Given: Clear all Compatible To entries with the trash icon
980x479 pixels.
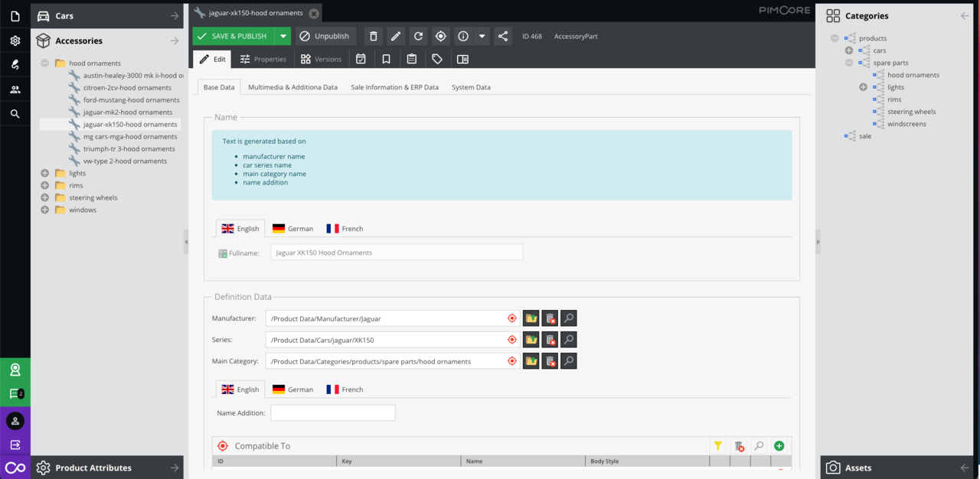Looking at the screenshot, I should point(739,446).
